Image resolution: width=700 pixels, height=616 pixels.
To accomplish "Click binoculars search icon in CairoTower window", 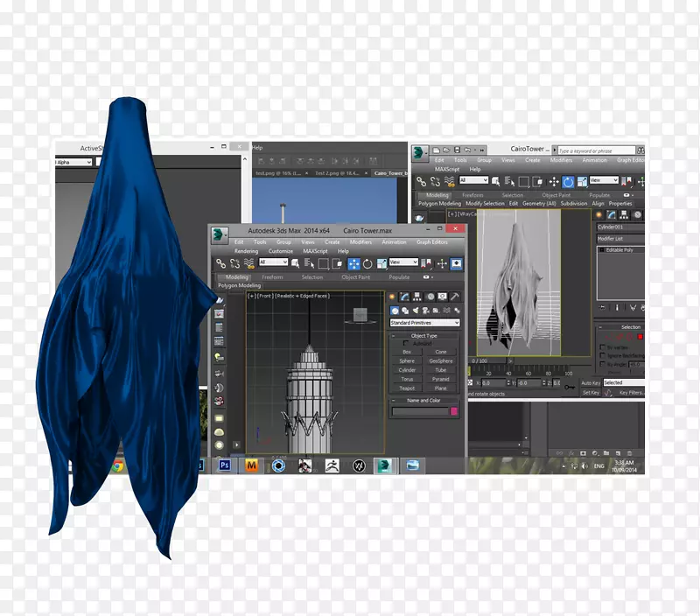I will point(640,150).
